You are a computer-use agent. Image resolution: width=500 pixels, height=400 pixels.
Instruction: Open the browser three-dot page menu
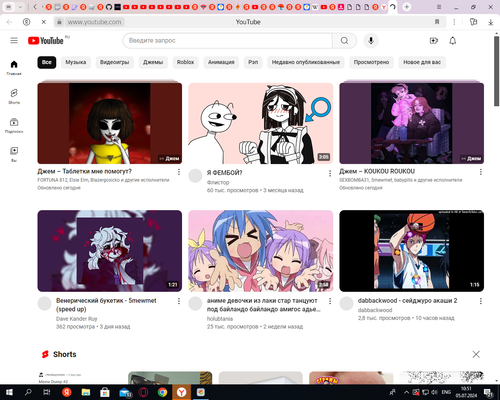pos(454,22)
